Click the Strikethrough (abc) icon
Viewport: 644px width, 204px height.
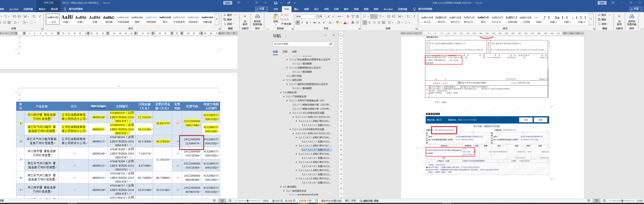[314, 22]
